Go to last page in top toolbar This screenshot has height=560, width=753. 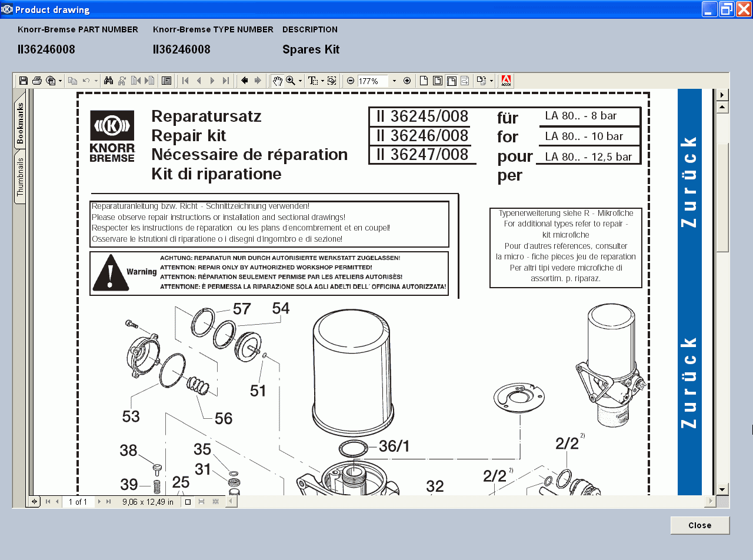(226, 81)
